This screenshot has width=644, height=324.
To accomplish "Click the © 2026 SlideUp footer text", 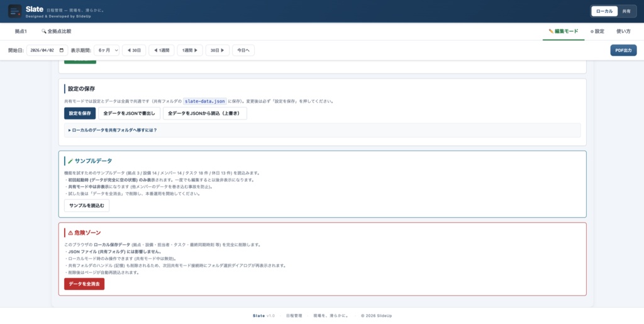I will (376, 316).
